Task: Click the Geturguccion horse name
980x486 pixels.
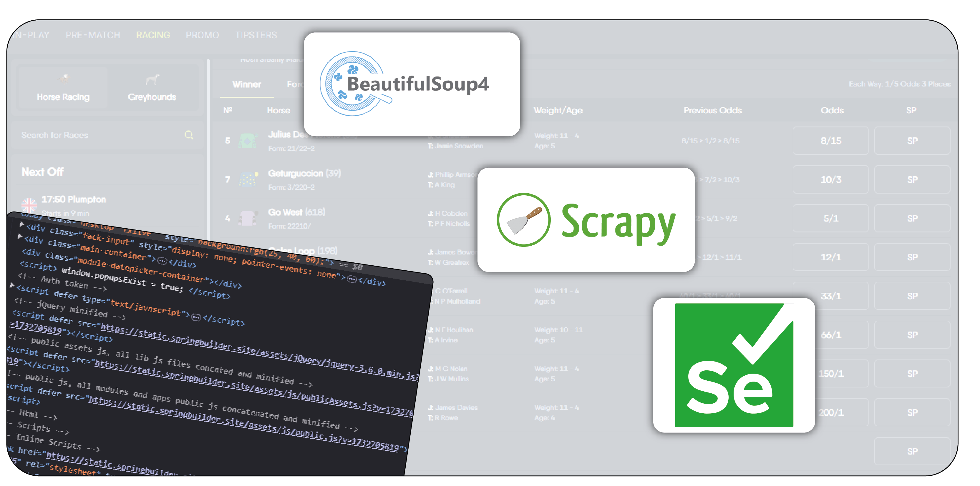Action: [x=296, y=173]
